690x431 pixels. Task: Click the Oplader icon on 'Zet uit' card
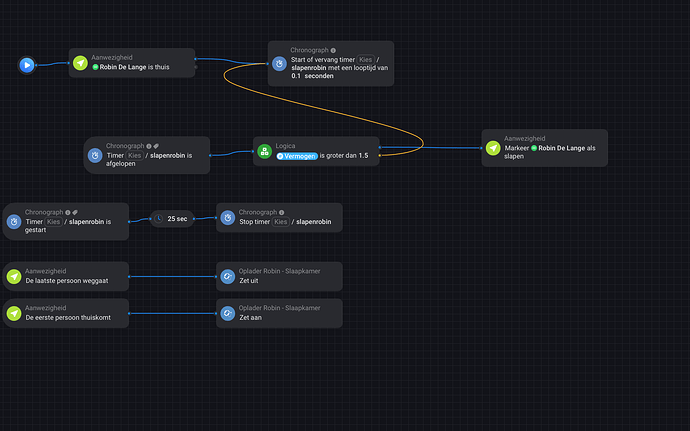(x=228, y=276)
